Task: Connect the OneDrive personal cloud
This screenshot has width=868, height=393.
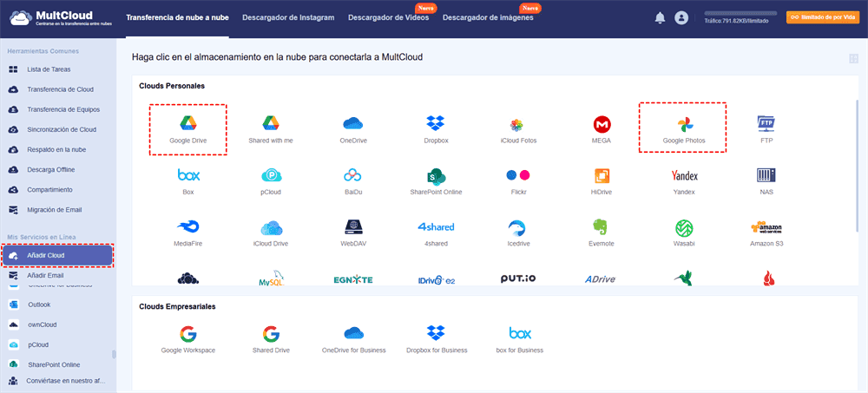Action: click(353, 123)
